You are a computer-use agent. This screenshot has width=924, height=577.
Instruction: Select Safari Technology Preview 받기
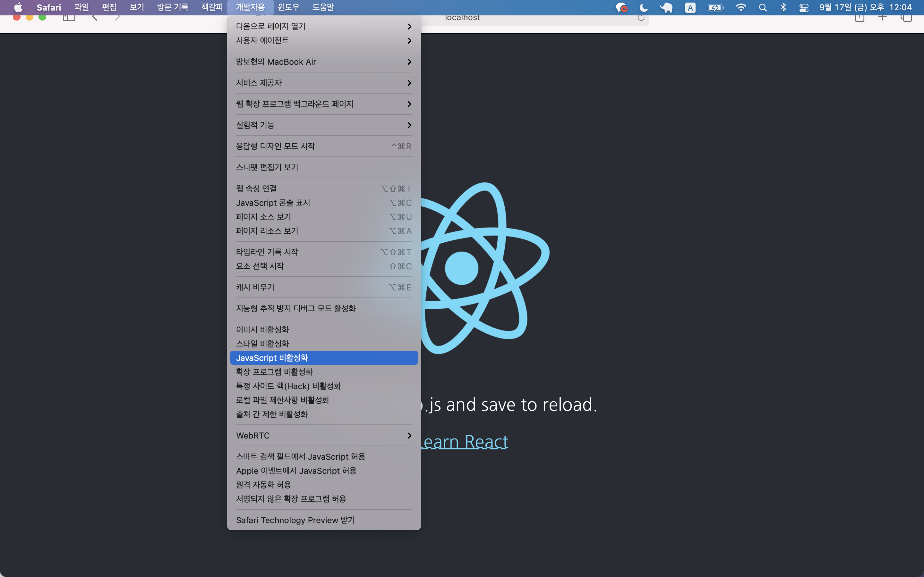295,520
